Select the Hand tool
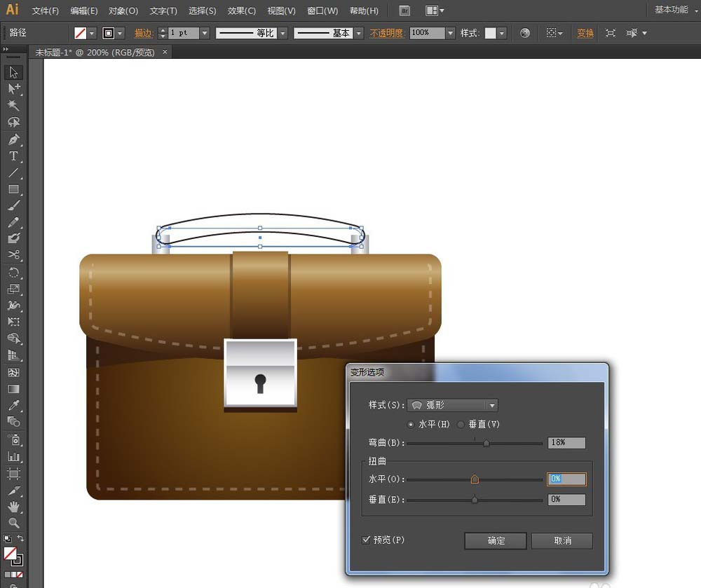This screenshot has width=701, height=588. coord(13,507)
